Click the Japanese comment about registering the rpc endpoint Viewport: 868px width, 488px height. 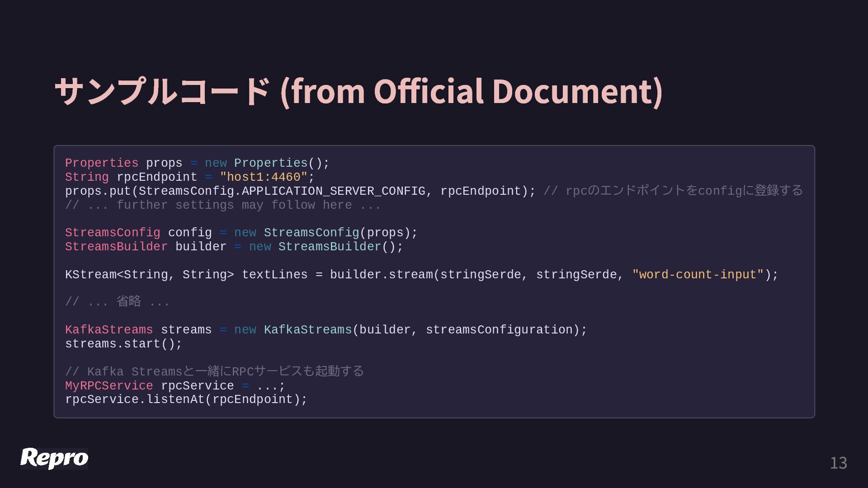coord(673,191)
